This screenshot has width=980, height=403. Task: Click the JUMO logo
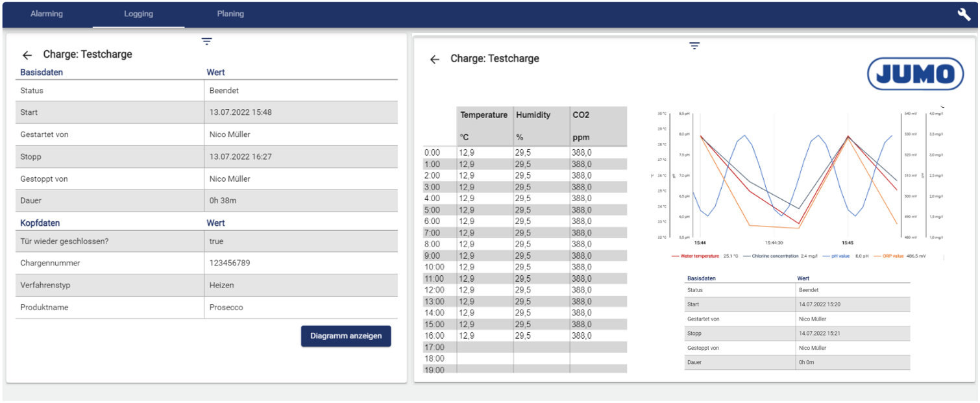click(915, 74)
